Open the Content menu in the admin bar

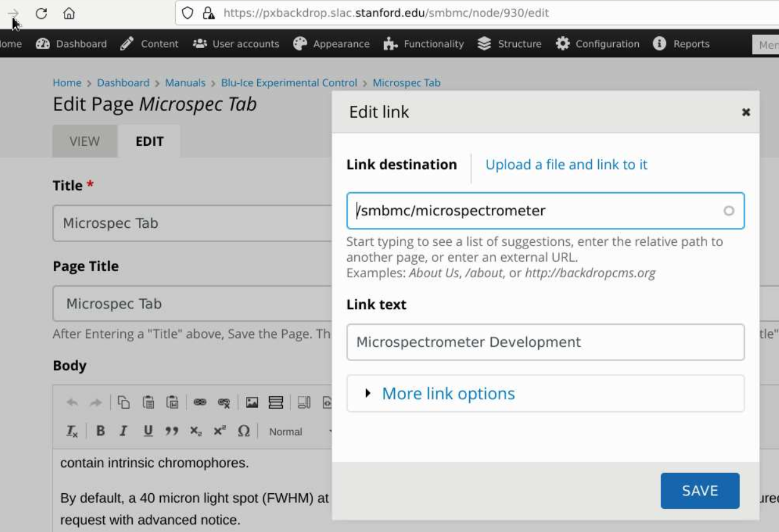(x=159, y=44)
